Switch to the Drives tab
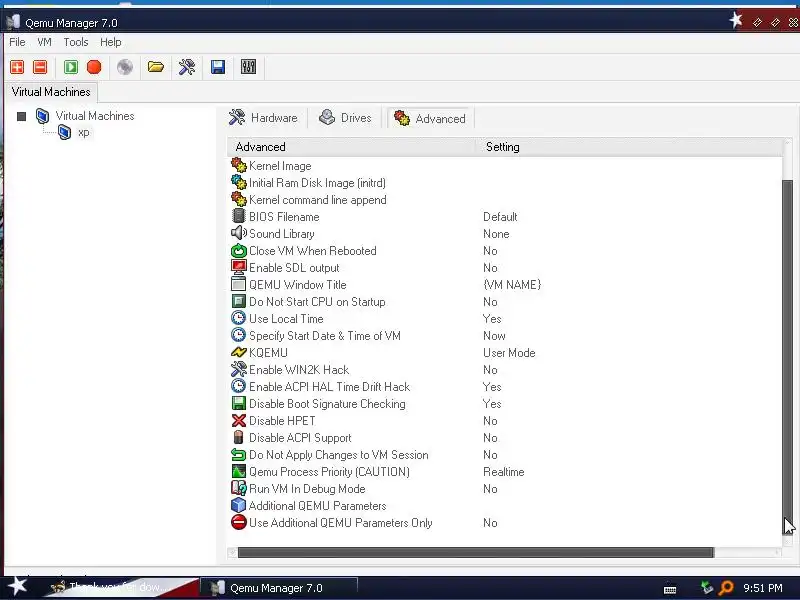The height and width of the screenshot is (600, 800). (345, 118)
